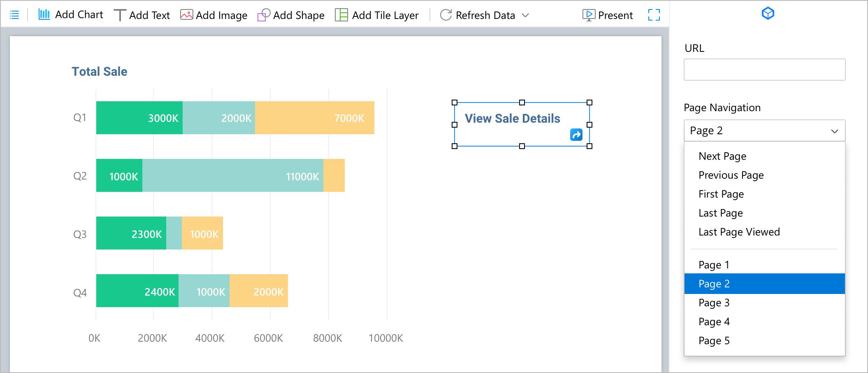Click the Add Chart label

79,14
